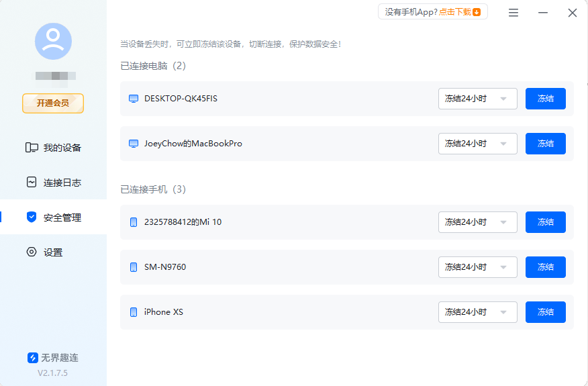Viewport: 588px width, 386px height.
Task: Open freeze duration dropdown for 2325788412的Mi 10
Action: [478, 222]
